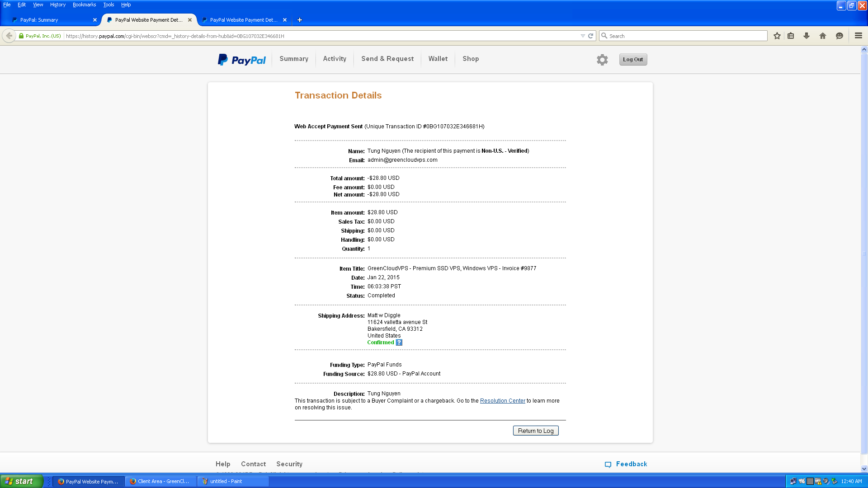
Task: Switch to the PayPal: Summary tab
Action: pos(50,20)
